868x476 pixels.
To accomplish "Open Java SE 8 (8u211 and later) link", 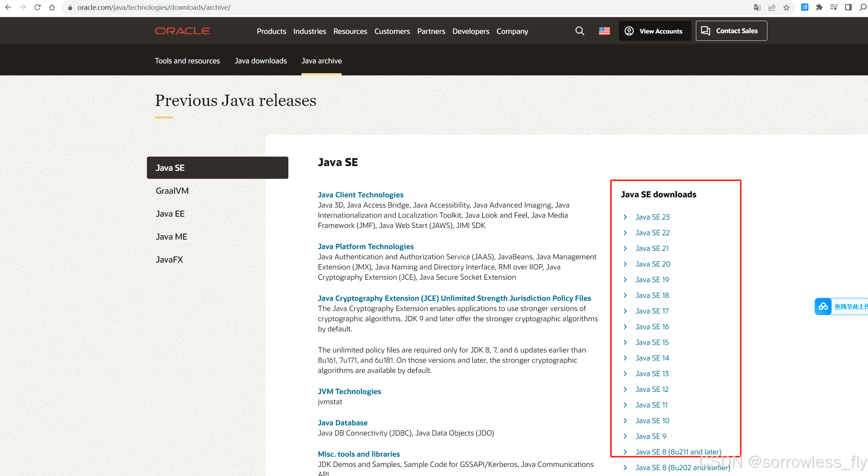I will coord(678,452).
